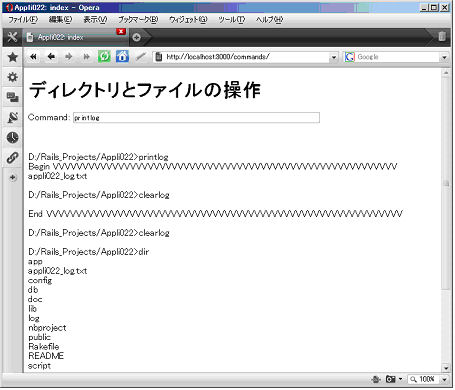Click the wand password icon

pyautogui.click(x=141, y=57)
